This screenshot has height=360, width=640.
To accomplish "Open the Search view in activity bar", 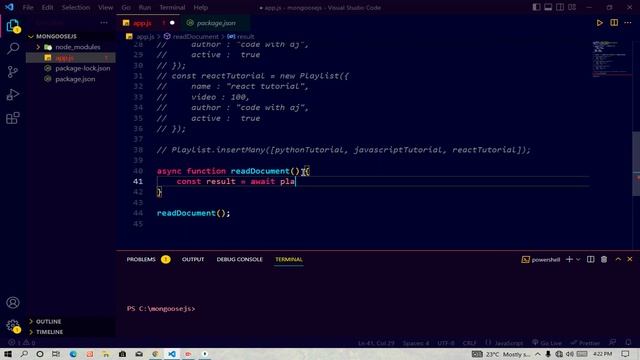I will click(x=13, y=49).
